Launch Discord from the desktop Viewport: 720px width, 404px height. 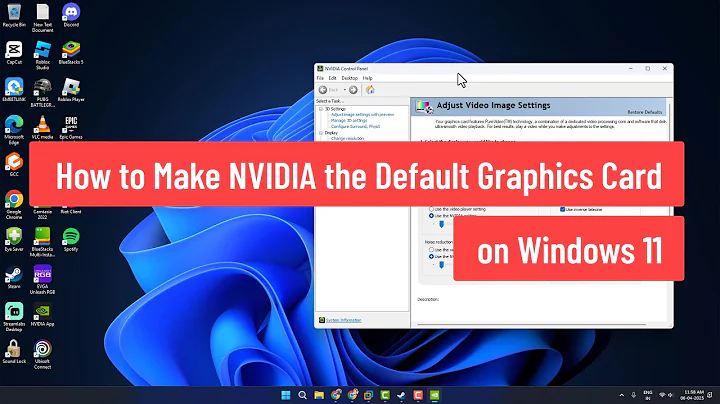pyautogui.click(x=71, y=16)
